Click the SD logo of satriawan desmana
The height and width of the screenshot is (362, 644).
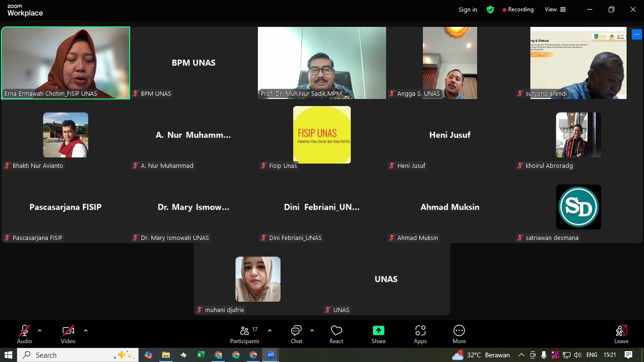(578, 207)
